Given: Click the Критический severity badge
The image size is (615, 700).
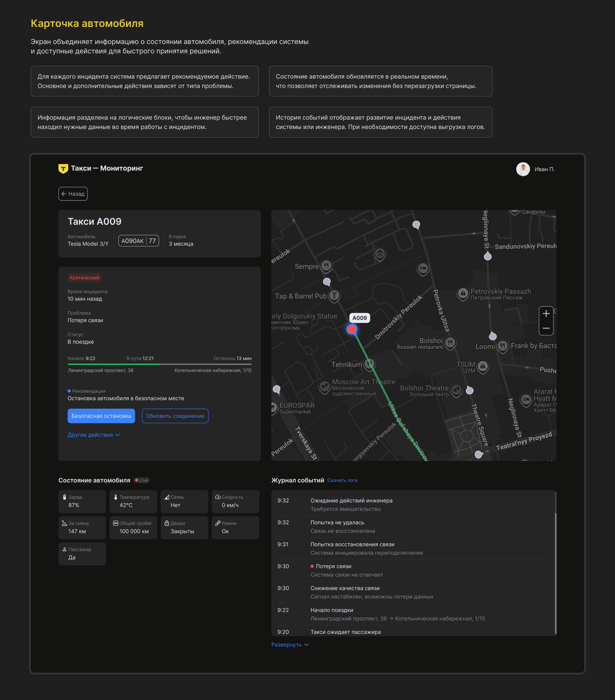Looking at the screenshot, I should click(85, 278).
